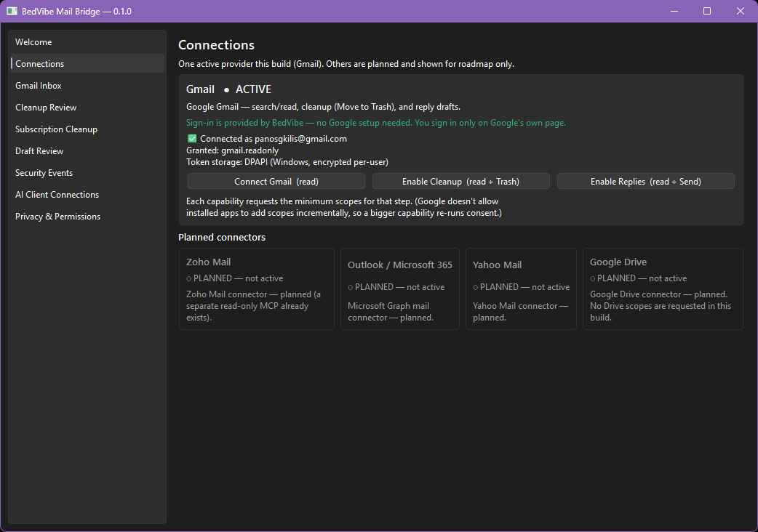
Task: Switch to Draft Review
Action: pyautogui.click(x=87, y=150)
